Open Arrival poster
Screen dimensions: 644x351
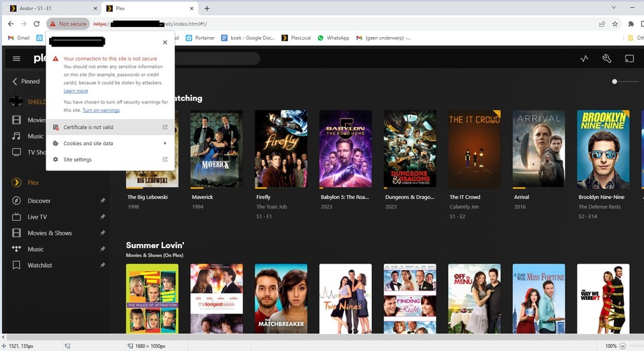pyautogui.click(x=539, y=149)
